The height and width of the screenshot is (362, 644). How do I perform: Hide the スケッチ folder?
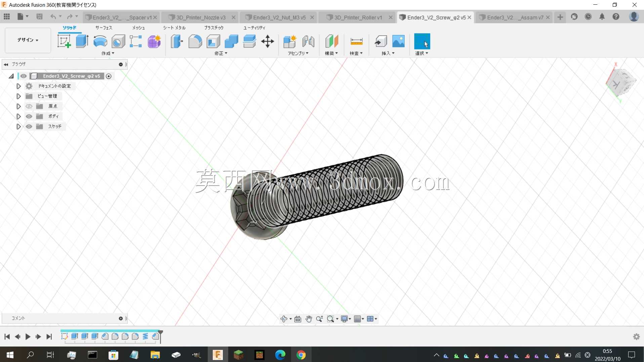[x=29, y=126]
